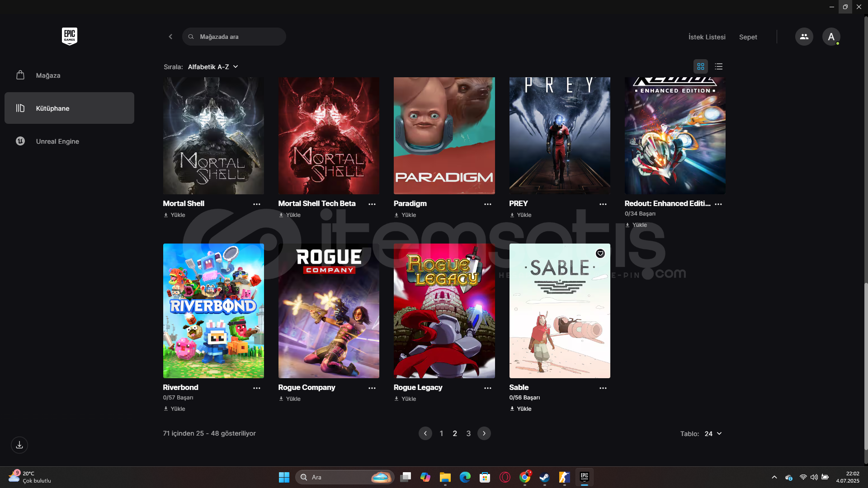Image resolution: width=868 pixels, height=488 pixels.
Task: Switch to list view
Action: (718, 66)
